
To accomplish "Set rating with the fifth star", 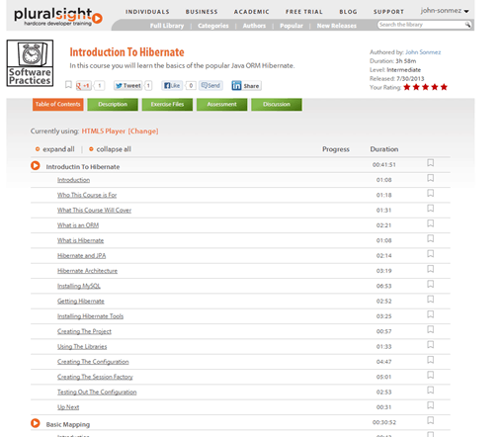I will tap(444, 87).
